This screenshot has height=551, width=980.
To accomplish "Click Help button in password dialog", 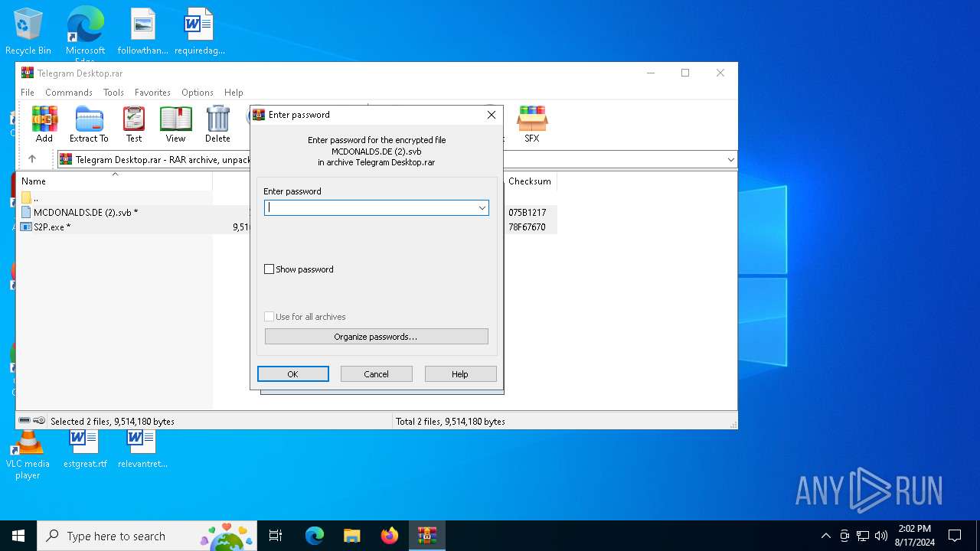I will point(460,373).
